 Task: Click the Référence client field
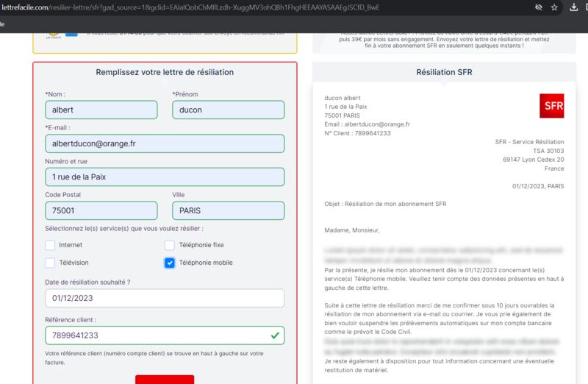point(165,335)
